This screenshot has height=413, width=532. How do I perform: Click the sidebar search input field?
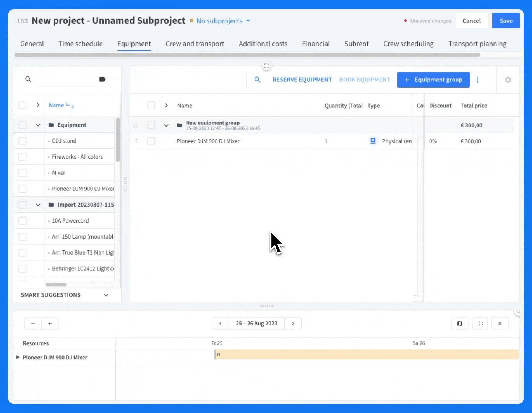(x=65, y=80)
